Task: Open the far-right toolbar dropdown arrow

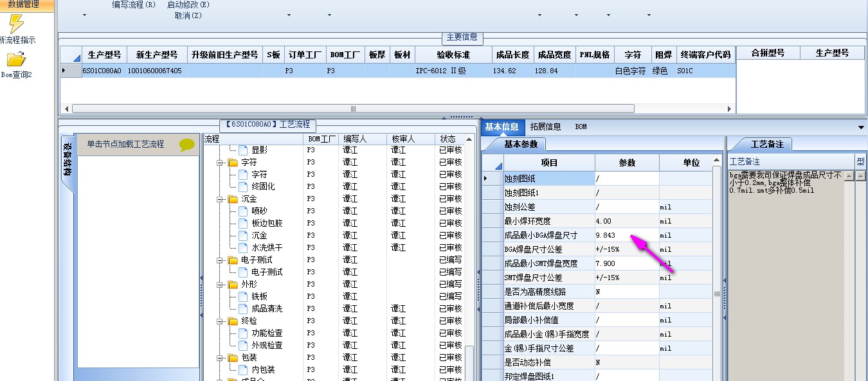Action: coord(649,15)
